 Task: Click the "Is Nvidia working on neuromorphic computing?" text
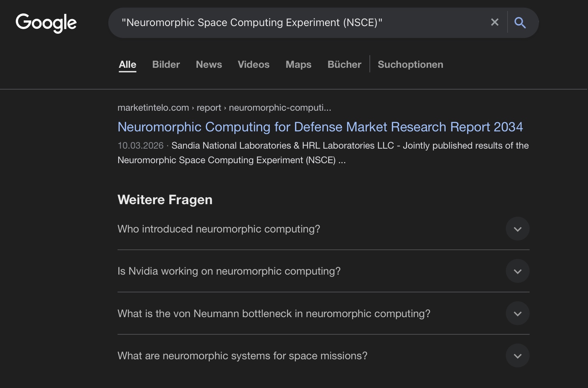pos(229,271)
